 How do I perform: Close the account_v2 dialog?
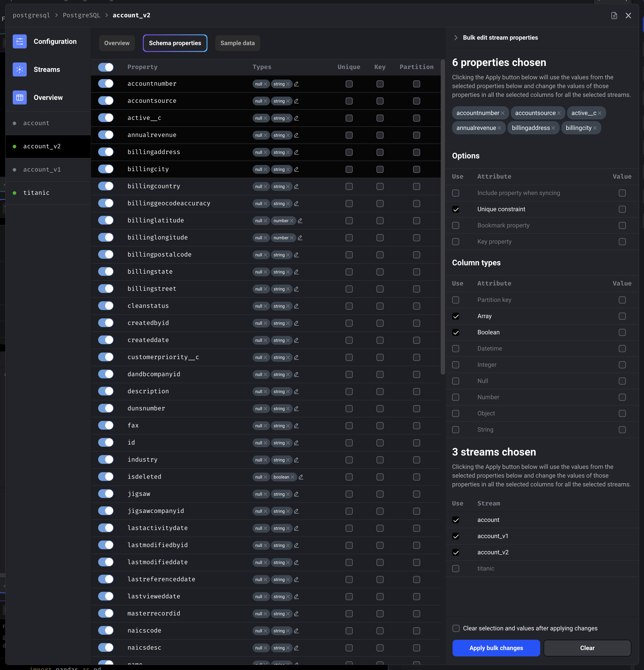pos(628,16)
